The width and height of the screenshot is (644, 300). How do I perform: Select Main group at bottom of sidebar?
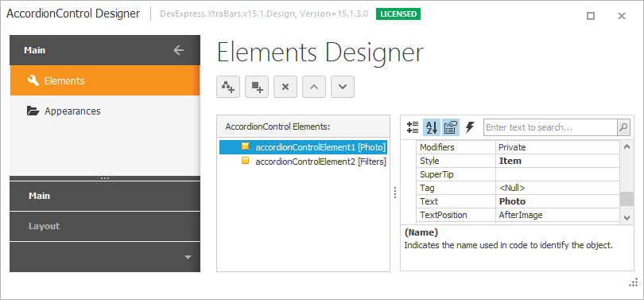(x=105, y=196)
